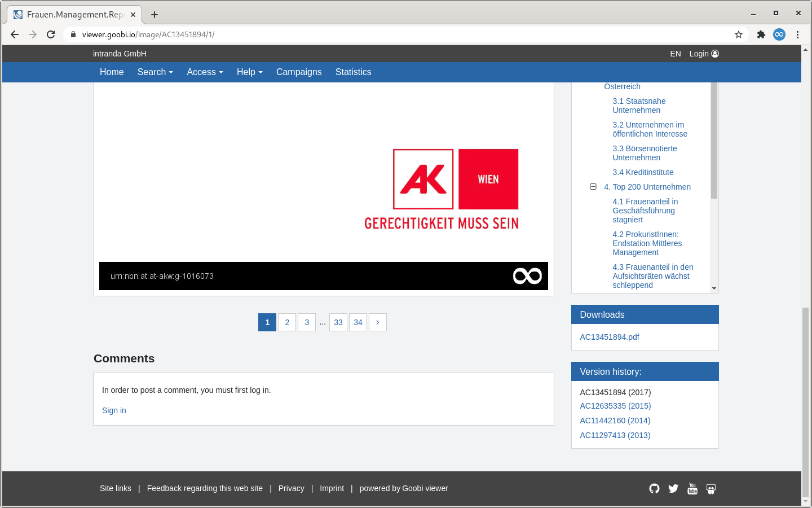Open Statistics in navigation bar
812x508 pixels.
click(x=353, y=72)
